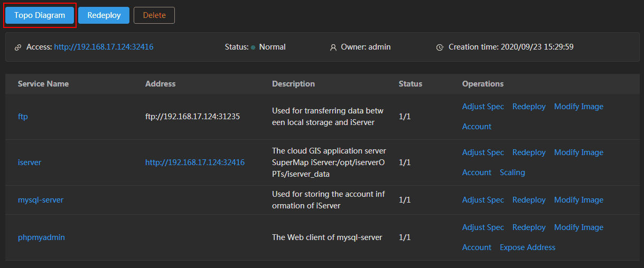Viewport: 644px width, 268px height.
Task: Click the Service Name column header
Action: (43, 84)
